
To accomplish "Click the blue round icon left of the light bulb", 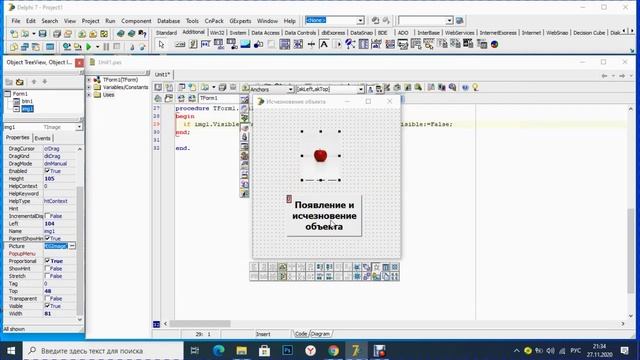I will (x=465, y=87).
